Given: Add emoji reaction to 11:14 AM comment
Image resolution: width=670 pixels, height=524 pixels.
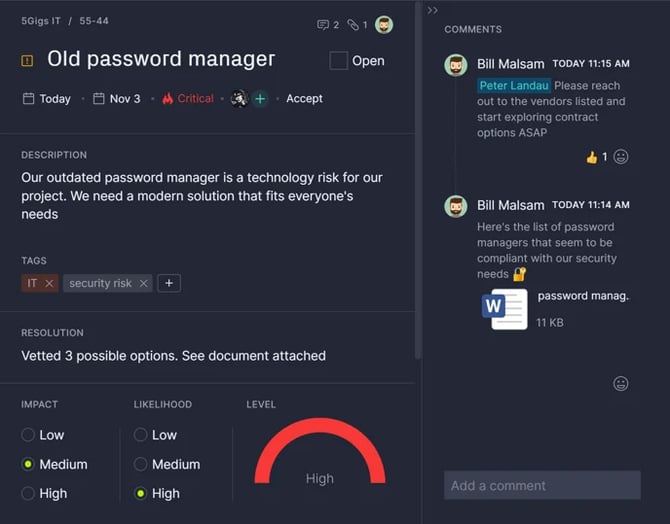Looking at the screenshot, I should point(620,383).
